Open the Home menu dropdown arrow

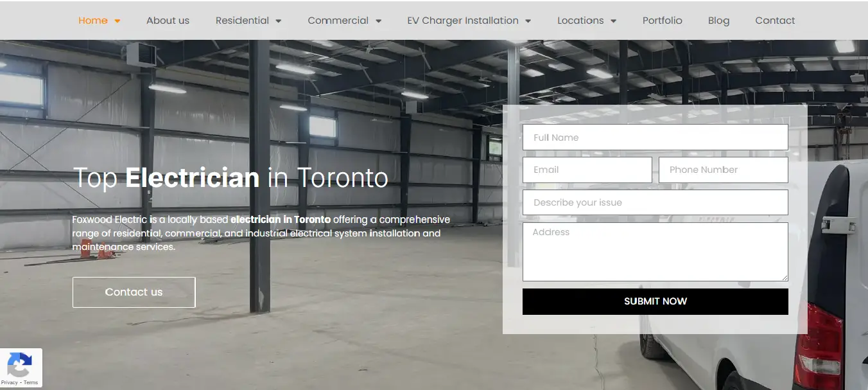(x=117, y=21)
